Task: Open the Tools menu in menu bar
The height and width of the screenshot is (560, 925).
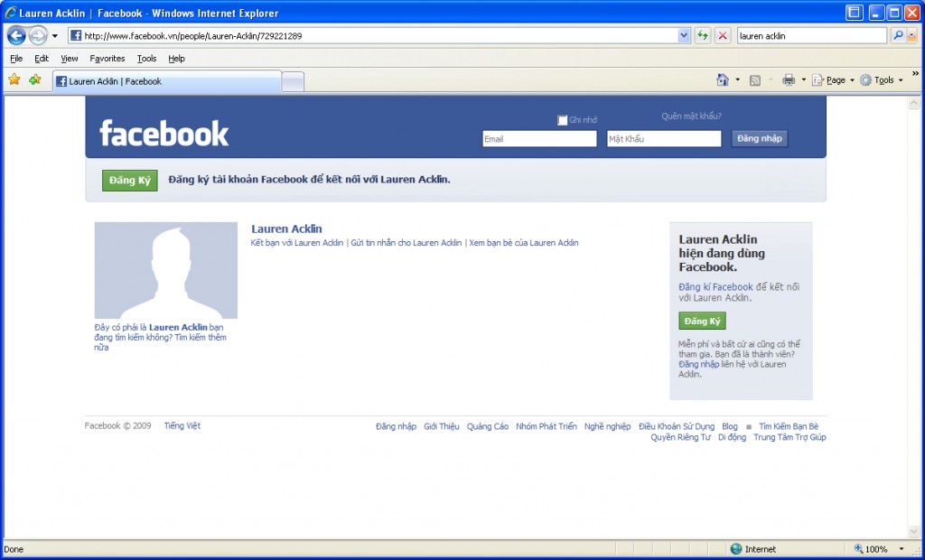Action: click(147, 59)
